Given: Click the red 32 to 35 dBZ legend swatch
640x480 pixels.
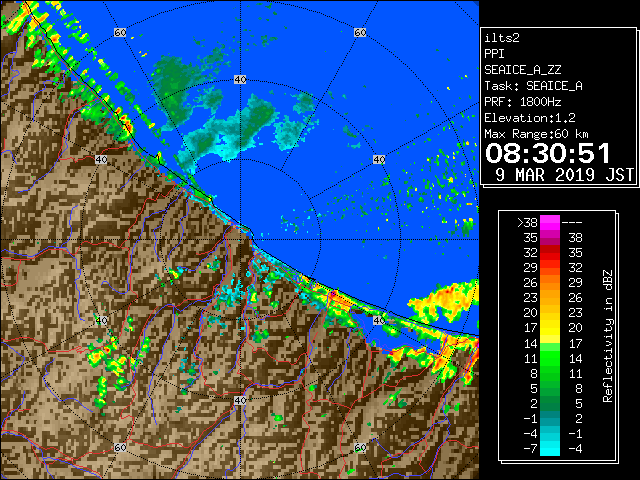Looking at the screenshot, I should tap(550, 253).
